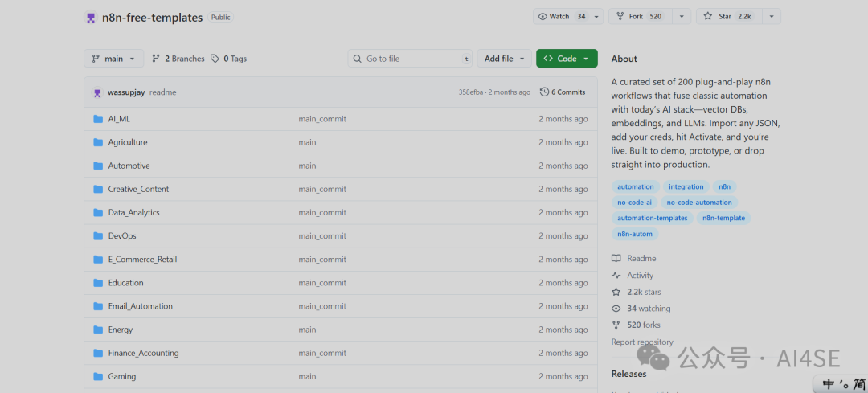868x393 pixels.
Task: Click the Report repository link
Action: 642,342
